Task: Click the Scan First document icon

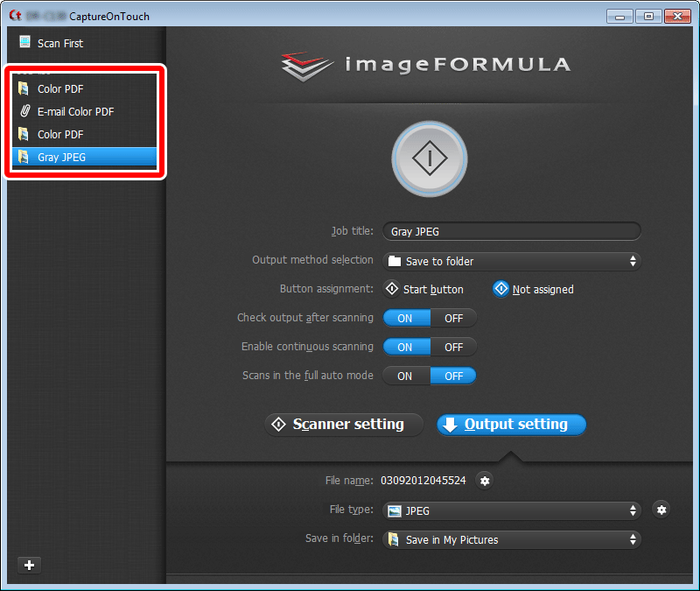Action: click(x=24, y=42)
